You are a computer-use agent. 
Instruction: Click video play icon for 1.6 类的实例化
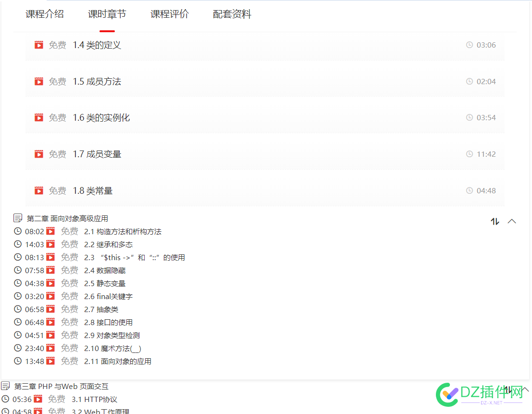39,118
